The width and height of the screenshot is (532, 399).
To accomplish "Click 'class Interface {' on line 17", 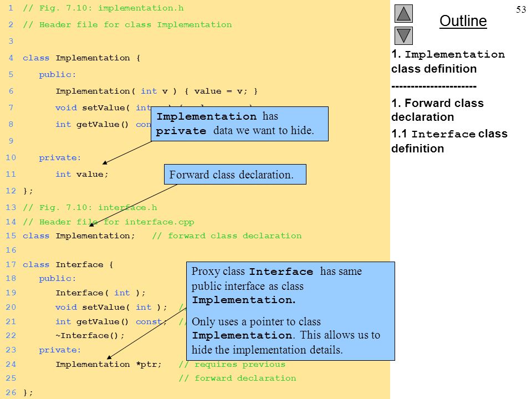I will 68,265.
